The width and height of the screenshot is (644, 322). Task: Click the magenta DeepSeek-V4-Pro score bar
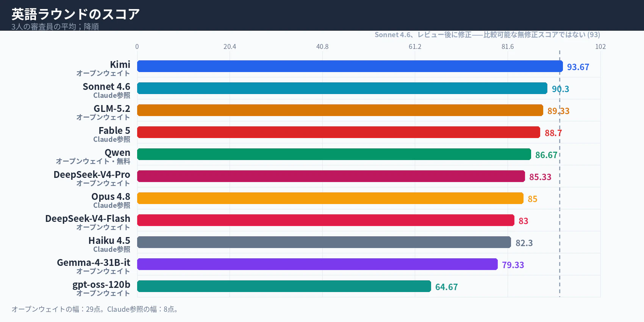pyautogui.click(x=331, y=176)
